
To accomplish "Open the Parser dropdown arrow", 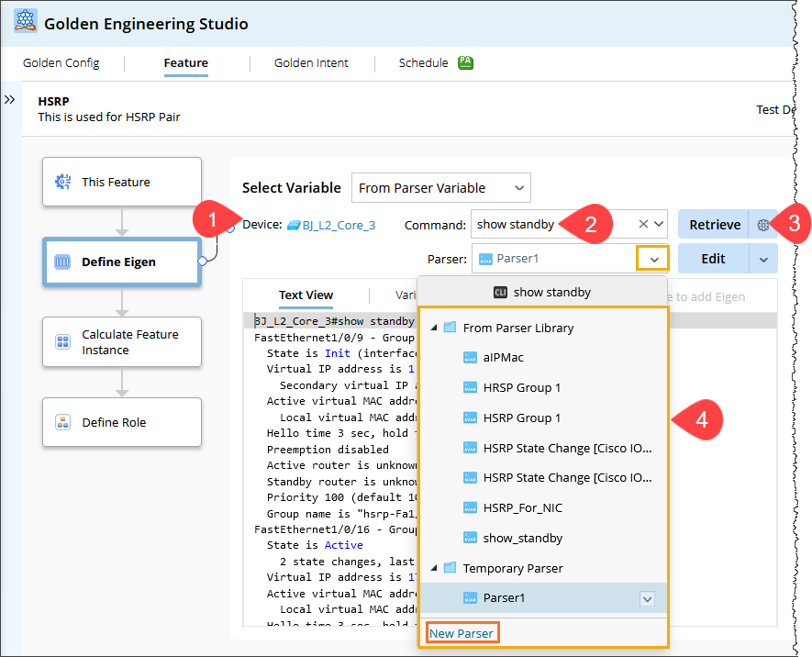I will pyautogui.click(x=654, y=259).
